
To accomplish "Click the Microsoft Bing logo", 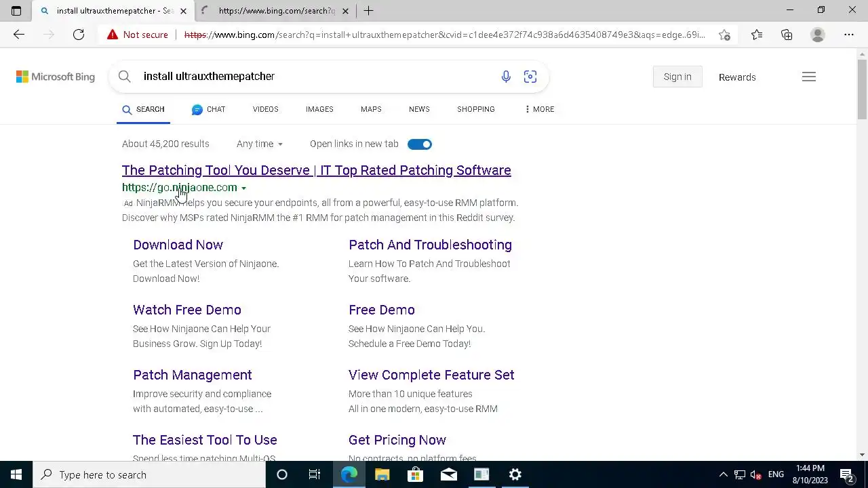I will click(x=56, y=77).
